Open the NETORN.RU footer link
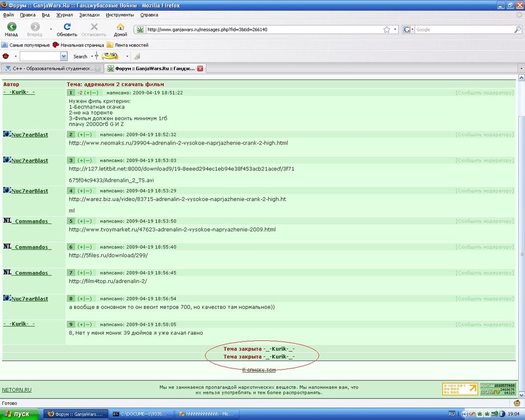Image resolution: width=525 pixels, height=420 pixels. pos(17,390)
